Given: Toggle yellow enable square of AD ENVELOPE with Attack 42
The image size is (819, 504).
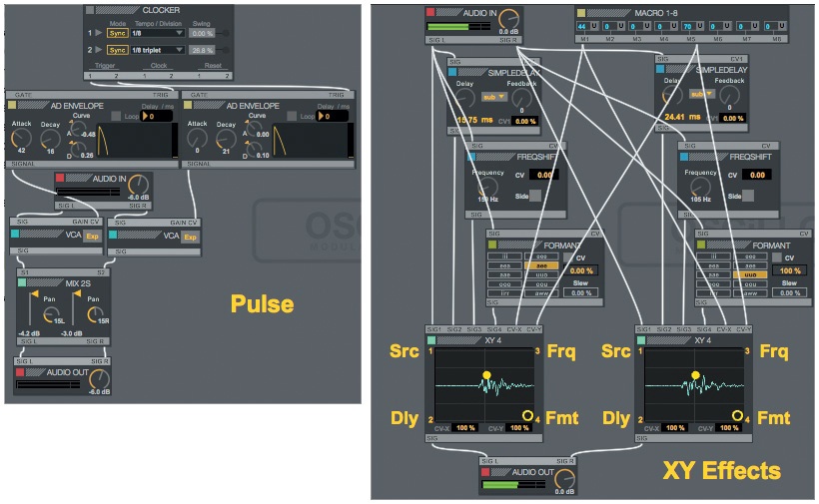Looking at the screenshot, I should click(12, 106).
